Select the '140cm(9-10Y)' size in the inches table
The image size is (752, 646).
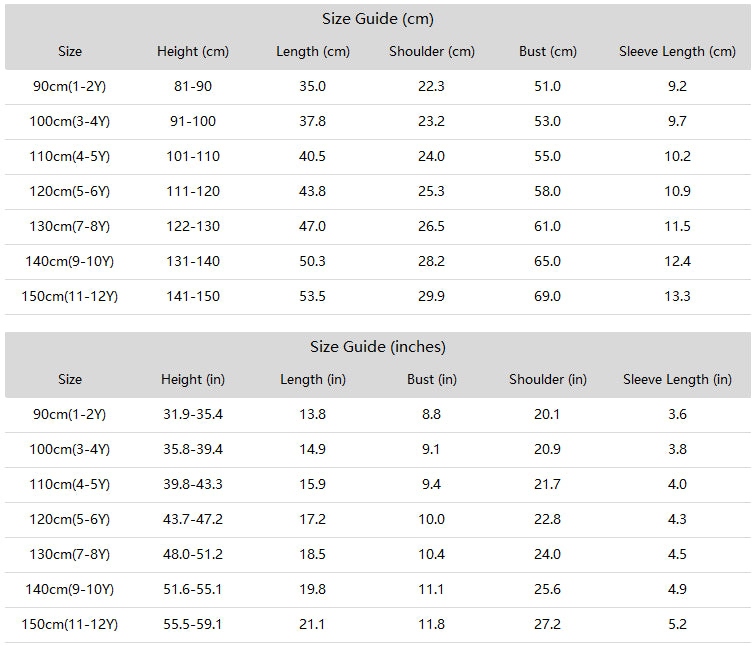pyautogui.click(x=70, y=589)
